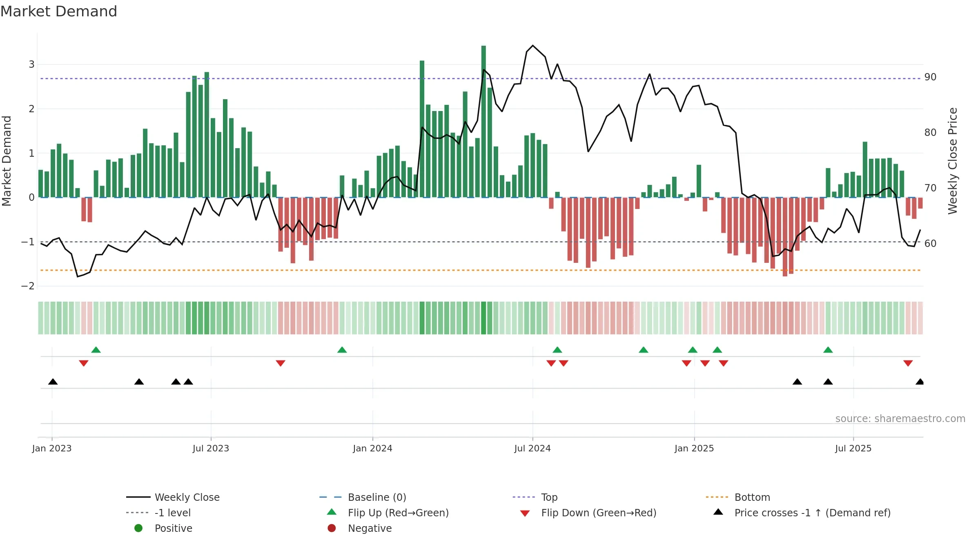The height and width of the screenshot is (551, 980).
Task: Toggle Weekly Close legend entry
Action: pos(173,497)
